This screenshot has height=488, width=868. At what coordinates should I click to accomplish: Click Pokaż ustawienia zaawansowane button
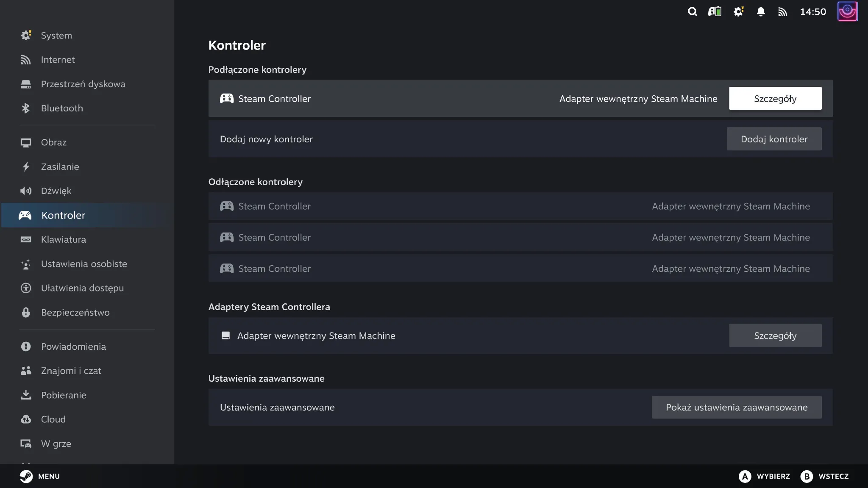pyautogui.click(x=737, y=408)
